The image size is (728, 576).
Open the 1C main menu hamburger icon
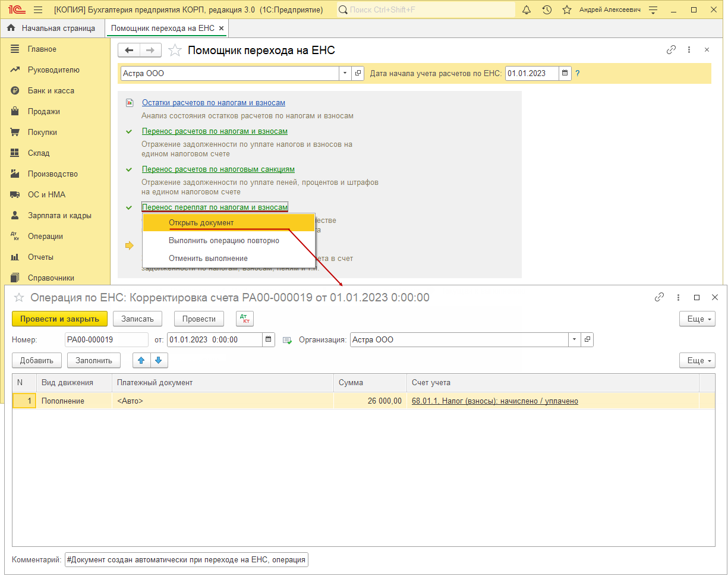(x=38, y=10)
